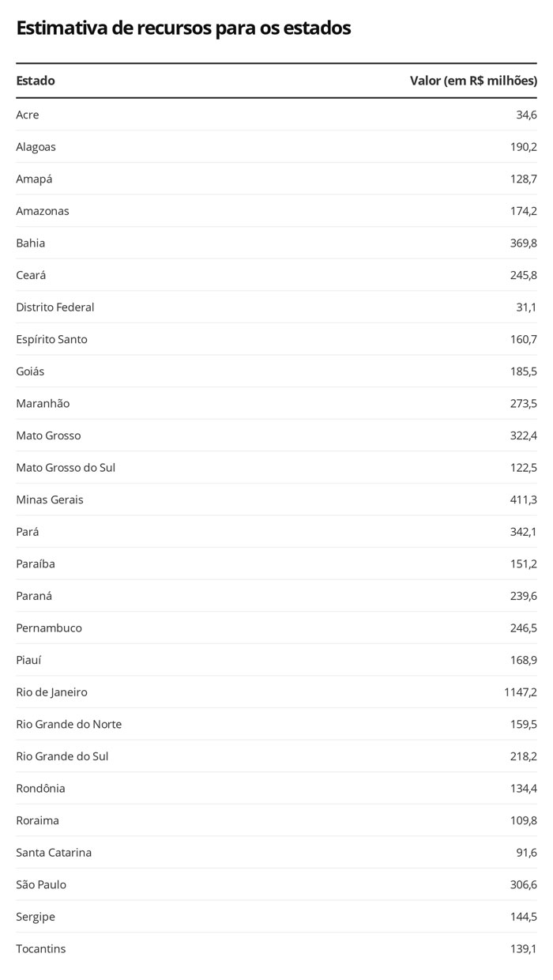Select the Pará state name
The width and height of the screenshot is (553, 980).
click(x=27, y=532)
